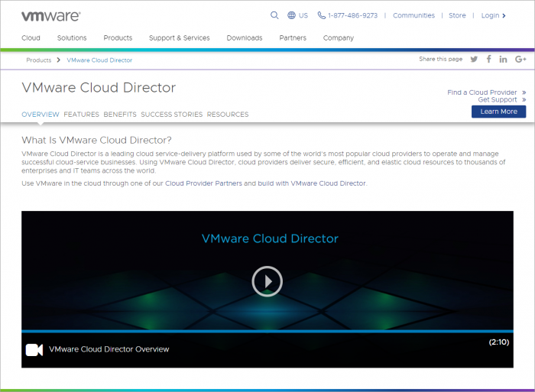The height and width of the screenshot is (392, 535).
Task: Click the Login link
Action: pyautogui.click(x=490, y=16)
